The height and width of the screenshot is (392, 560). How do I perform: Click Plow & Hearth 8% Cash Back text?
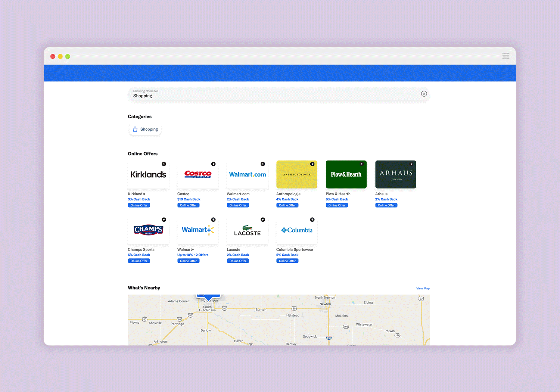pyautogui.click(x=337, y=199)
